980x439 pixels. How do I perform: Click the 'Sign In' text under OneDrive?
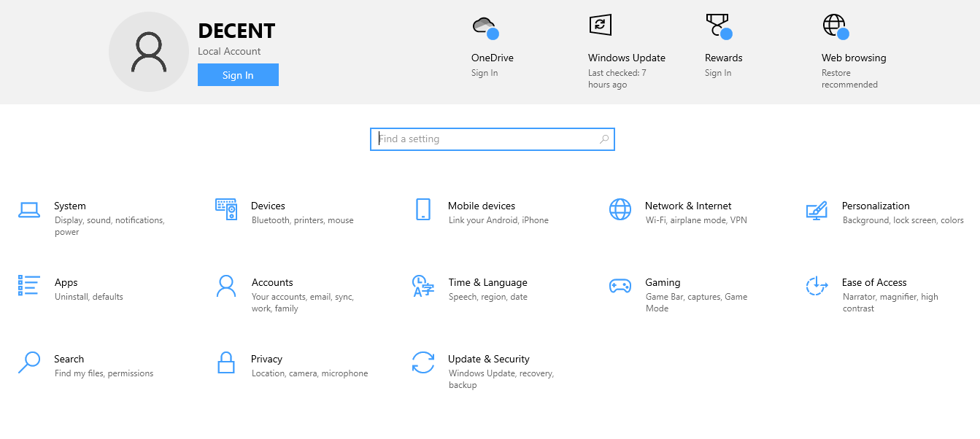[485, 73]
